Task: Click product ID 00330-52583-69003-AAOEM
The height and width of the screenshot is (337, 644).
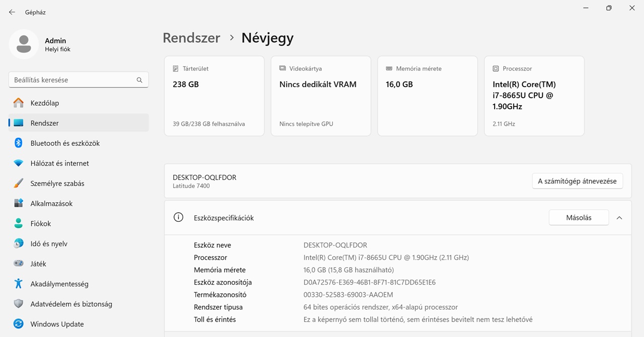Action: [x=348, y=295]
